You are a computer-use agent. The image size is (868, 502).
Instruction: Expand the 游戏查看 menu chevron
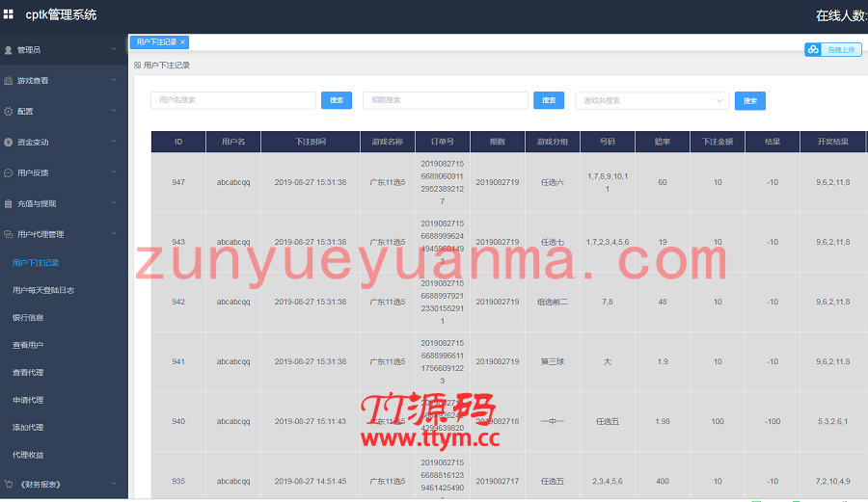click(114, 80)
